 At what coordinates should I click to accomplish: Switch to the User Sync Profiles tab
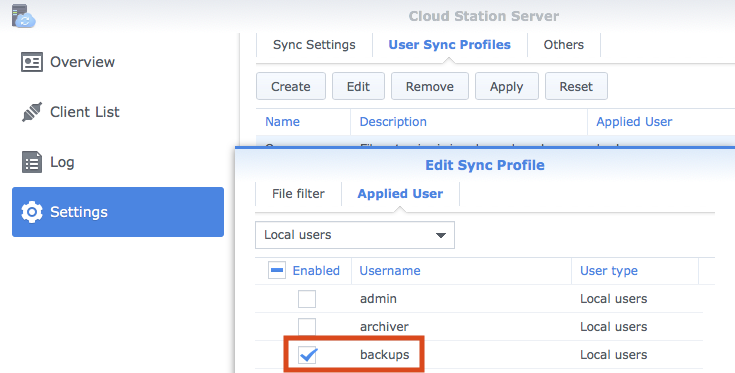tap(450, 45)
